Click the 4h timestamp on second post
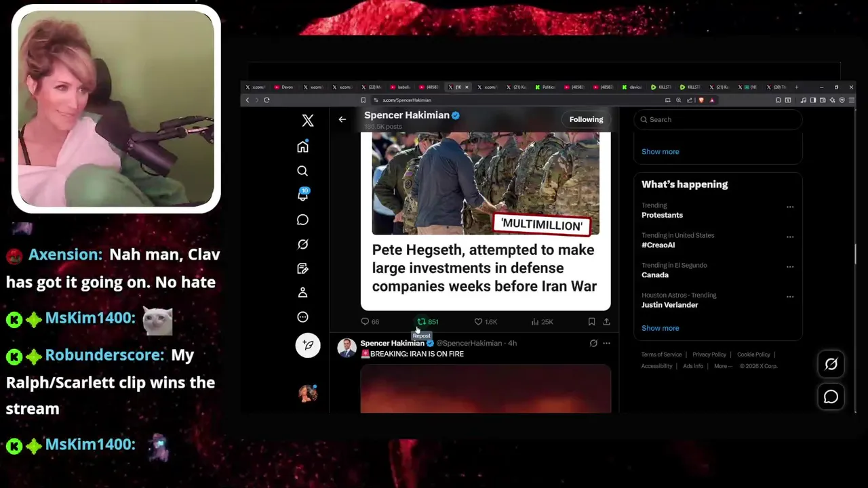 point(513,343)
